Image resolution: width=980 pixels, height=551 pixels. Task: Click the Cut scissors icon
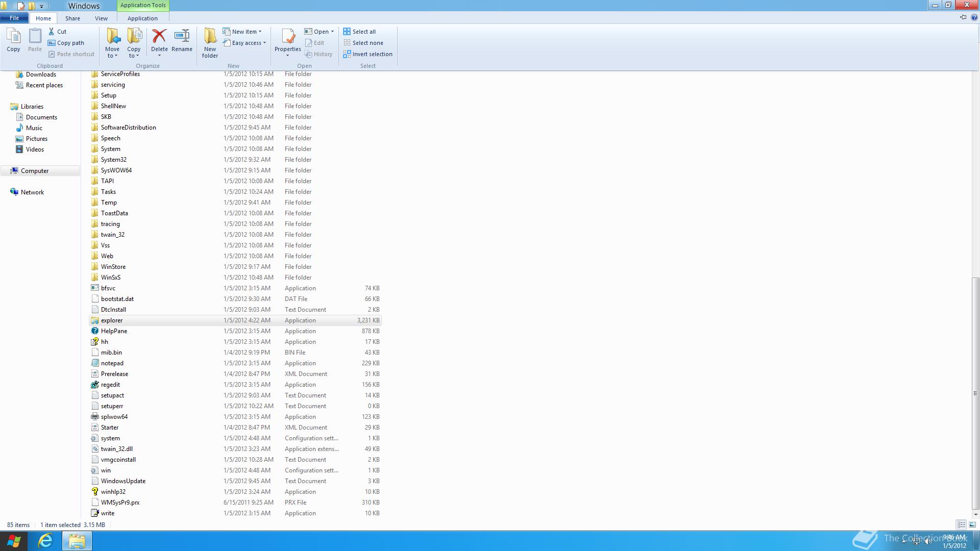click(x=51, y=32)
